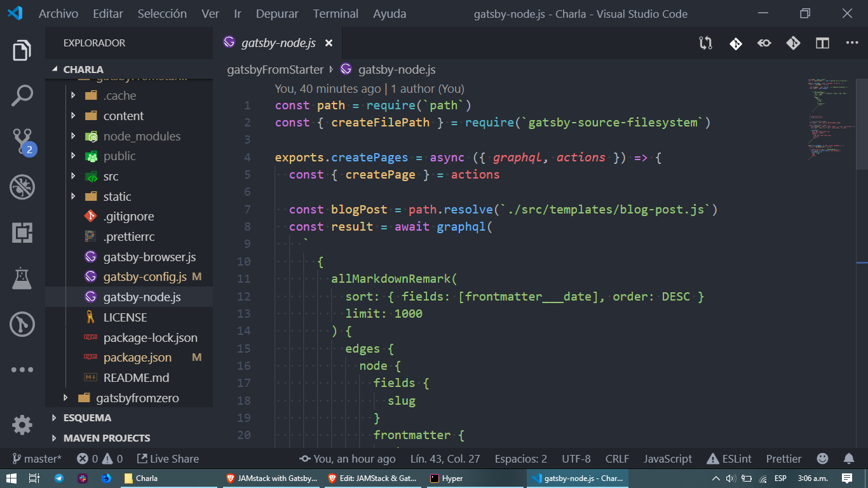Screen dimensions: 868x488
Task: Open the Ver menu
Action: tap(210, 13)
